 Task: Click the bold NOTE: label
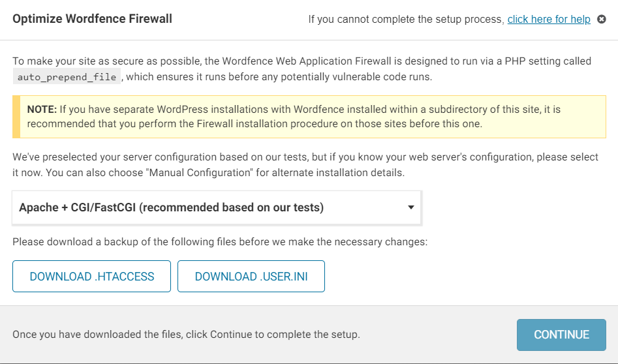coord(42,109)
